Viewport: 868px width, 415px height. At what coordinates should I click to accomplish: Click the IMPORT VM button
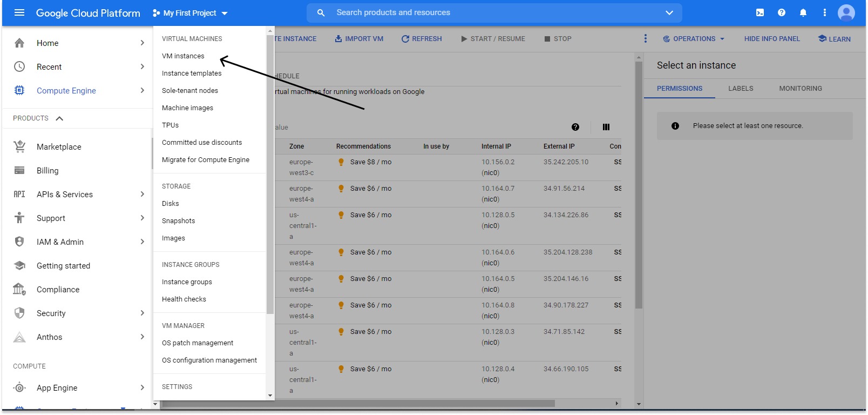click(359, 39)
